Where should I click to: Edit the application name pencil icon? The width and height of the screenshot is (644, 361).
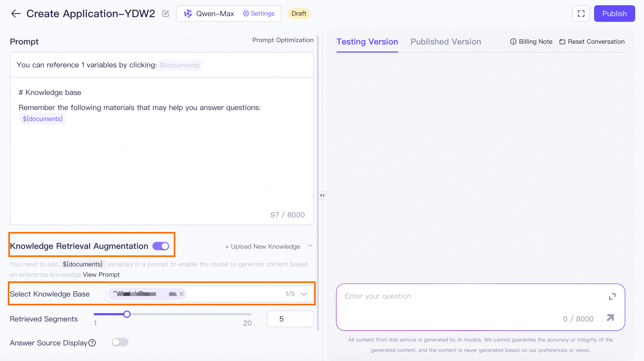pyautogui.click(x=166, y=14)
